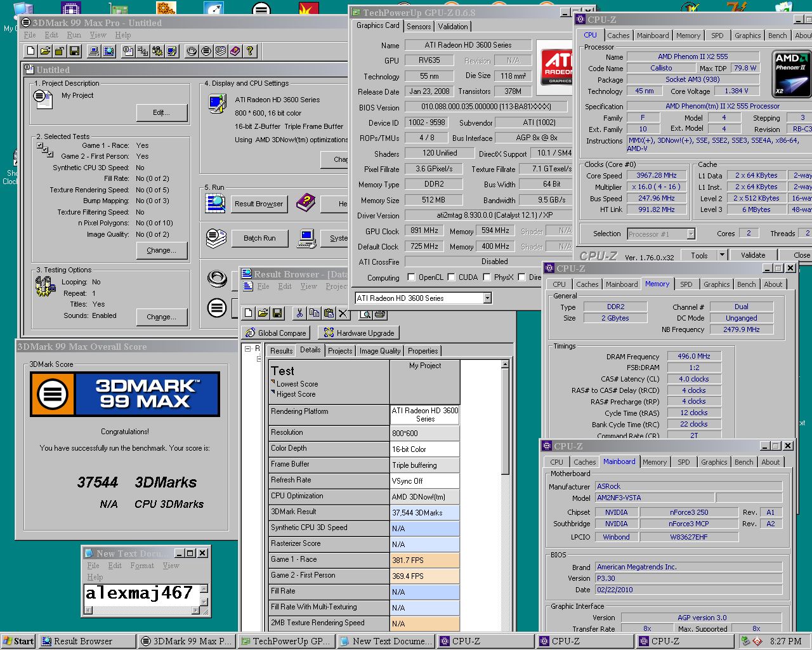Click Display Settings monitor icon in 3DMark toolbar
The height and width of the screenshot is (650, 812).
tap(172, 51)
